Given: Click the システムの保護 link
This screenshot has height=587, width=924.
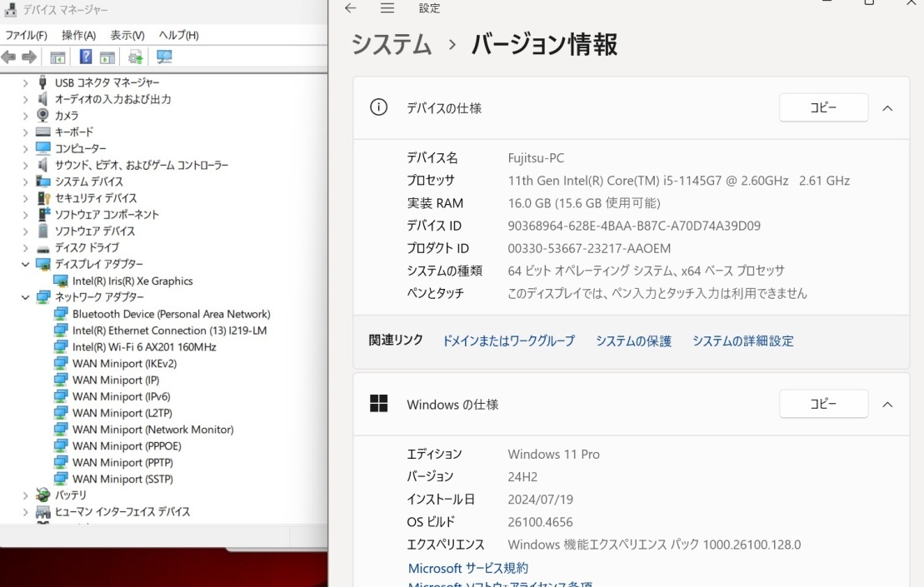Looking at the screenshot, I should point(633,341).
